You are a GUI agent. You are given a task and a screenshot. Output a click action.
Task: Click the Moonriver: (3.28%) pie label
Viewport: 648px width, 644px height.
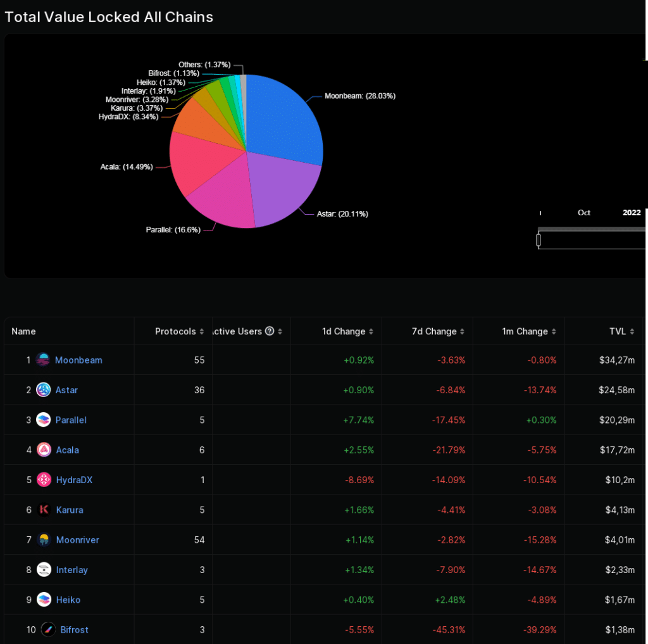pos(137,99)
